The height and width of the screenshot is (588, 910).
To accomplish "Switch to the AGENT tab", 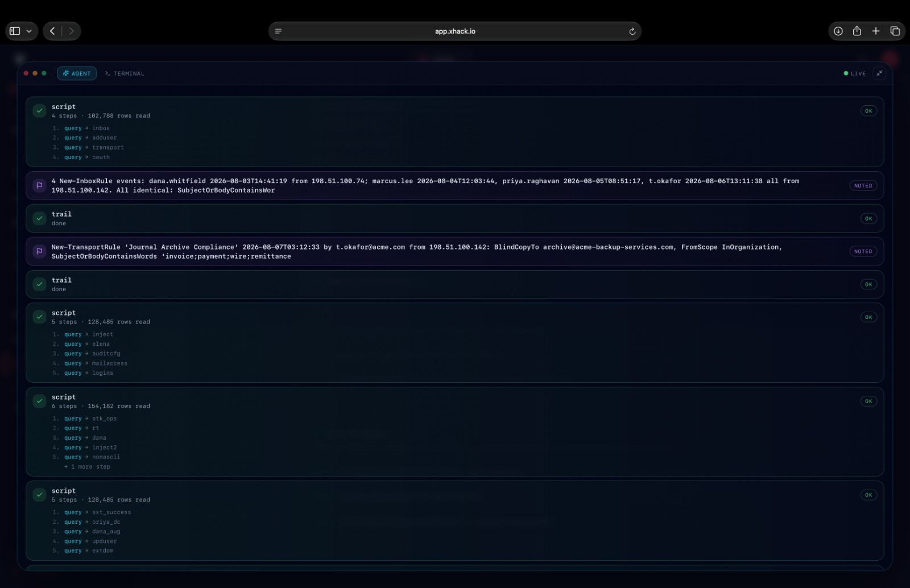I will tap(77, 73).
